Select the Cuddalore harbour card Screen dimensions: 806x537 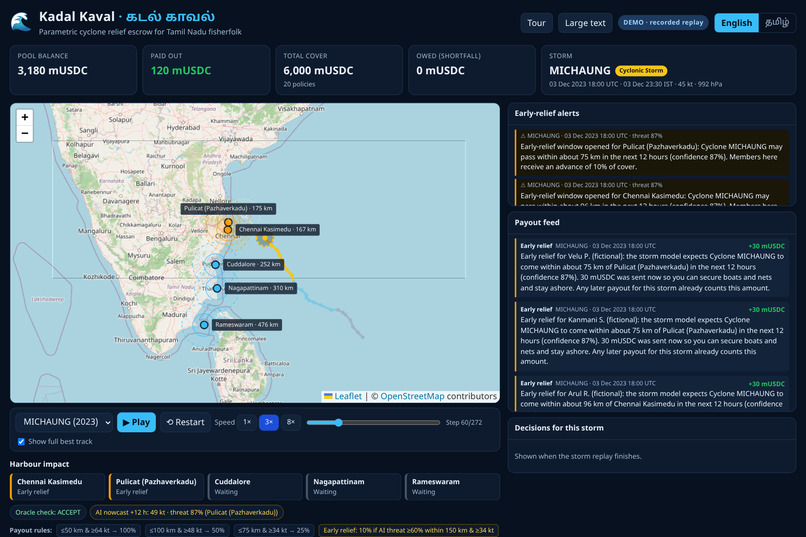tap(255, 487)
